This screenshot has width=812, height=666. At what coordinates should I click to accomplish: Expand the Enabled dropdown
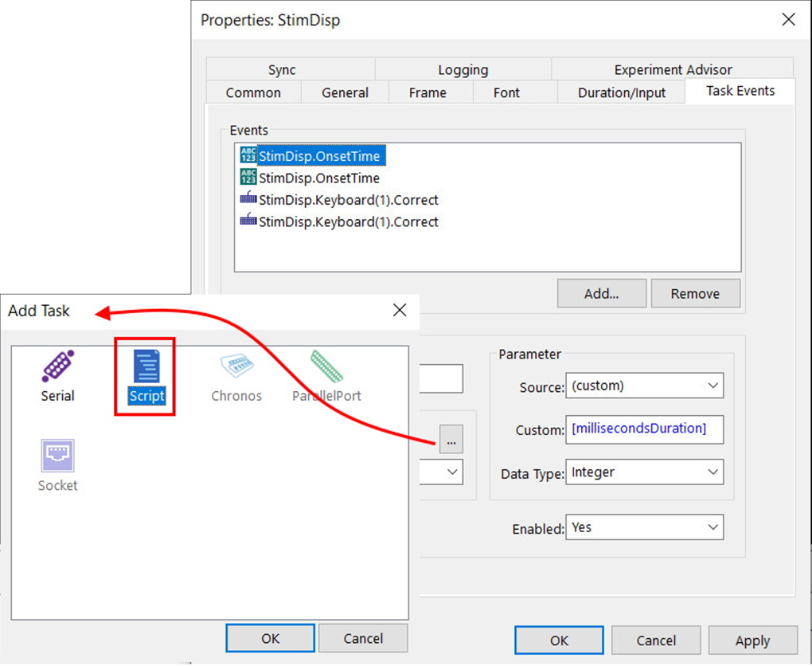pyautogui.click(x=644, y=527)
